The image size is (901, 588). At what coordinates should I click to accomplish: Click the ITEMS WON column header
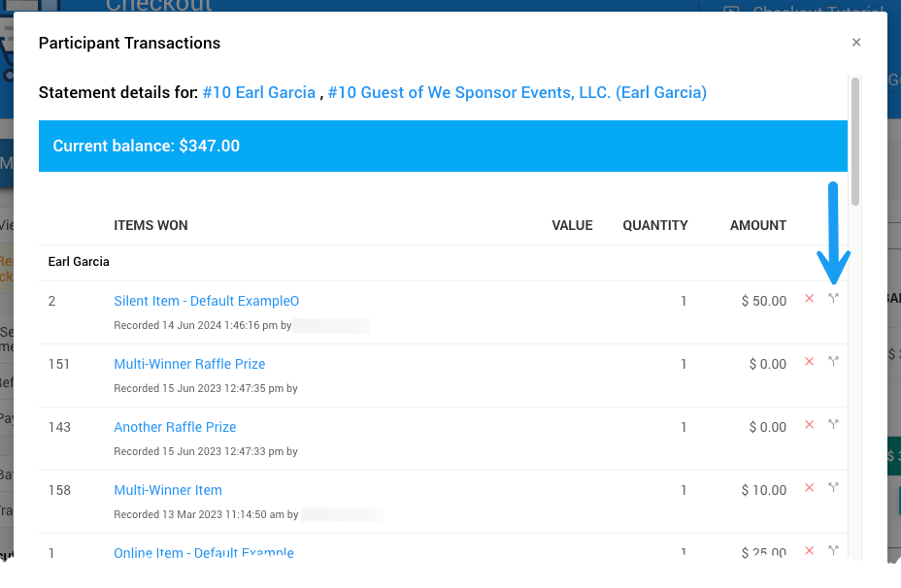150,225
